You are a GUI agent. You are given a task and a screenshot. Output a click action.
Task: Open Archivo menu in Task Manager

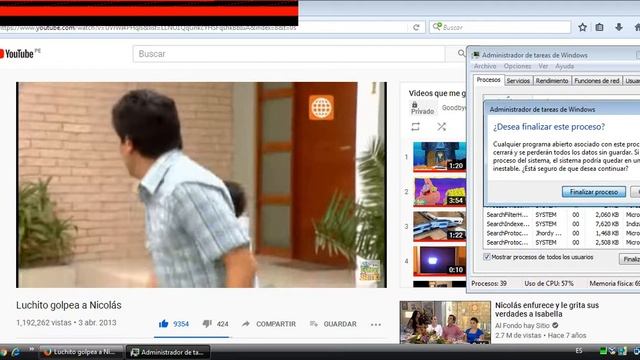point(485,66)
